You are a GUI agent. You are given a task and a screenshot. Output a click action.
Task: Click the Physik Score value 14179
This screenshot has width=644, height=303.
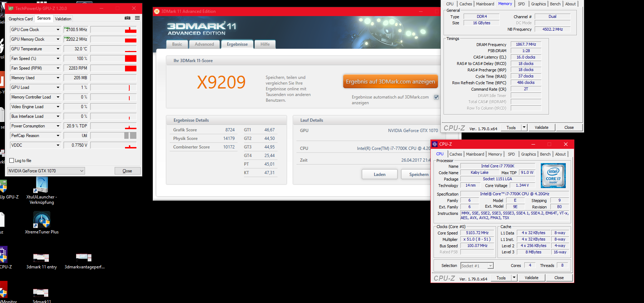pos(229,138)
